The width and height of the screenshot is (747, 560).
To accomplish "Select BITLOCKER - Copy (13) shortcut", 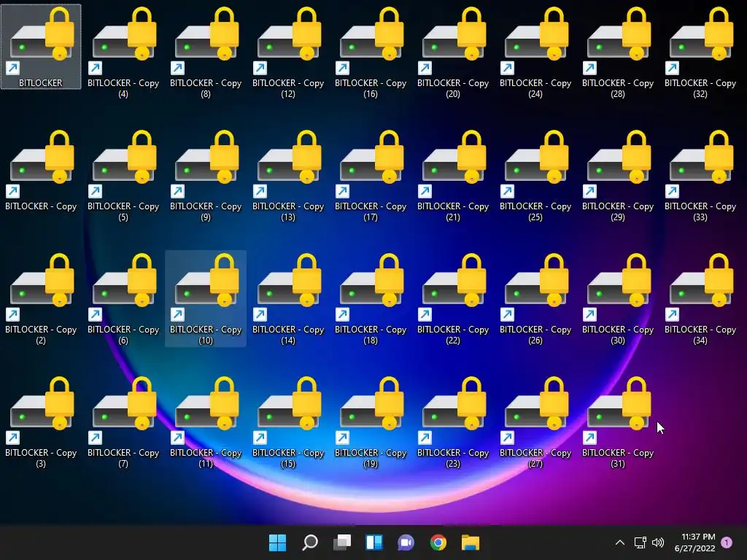I will (x=288, y=175).
